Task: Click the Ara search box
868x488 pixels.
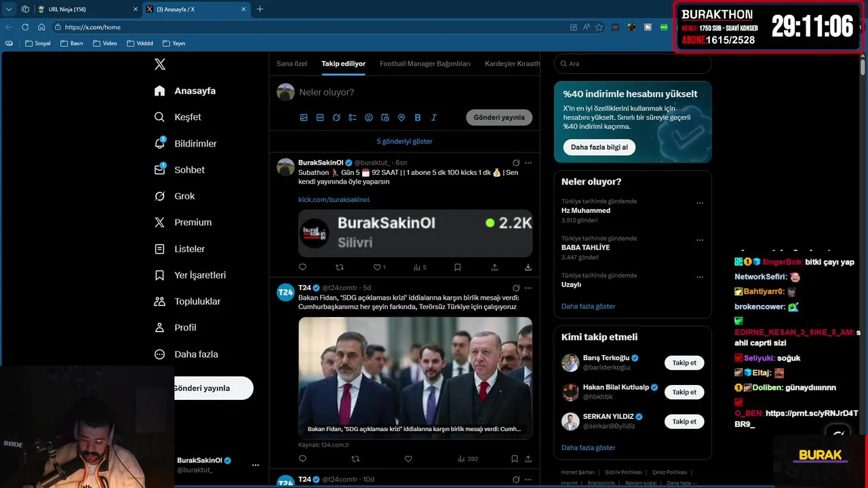Action: tap(633, 64)
